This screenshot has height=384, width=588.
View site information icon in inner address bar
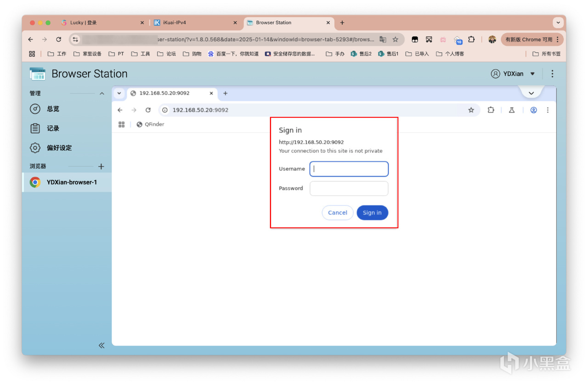tap(165, 110)
